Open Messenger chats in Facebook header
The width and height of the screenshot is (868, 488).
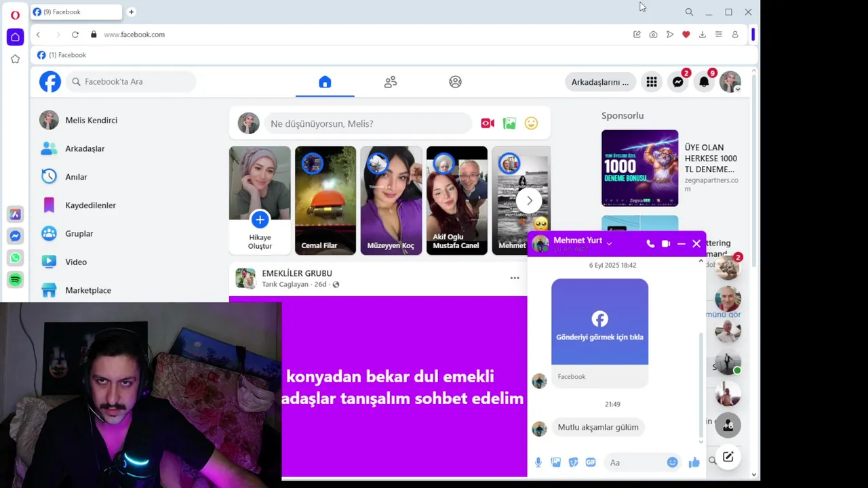677,82
